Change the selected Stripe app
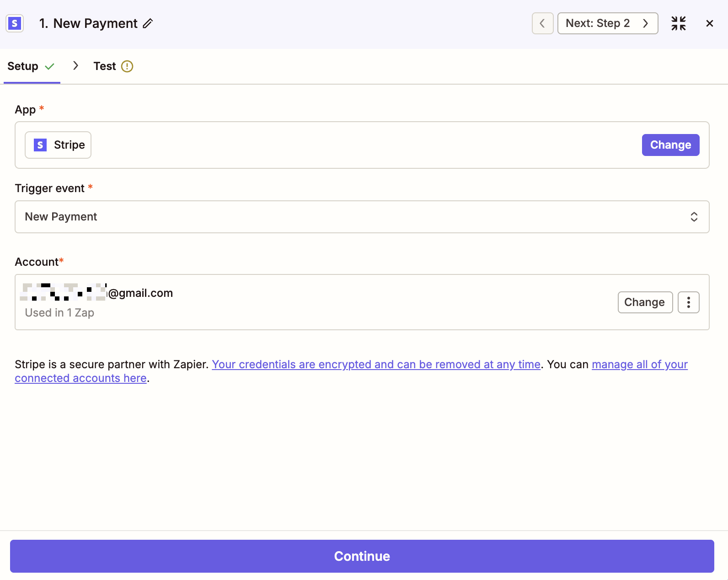728x580 pixels. click(x=670, y=145)
